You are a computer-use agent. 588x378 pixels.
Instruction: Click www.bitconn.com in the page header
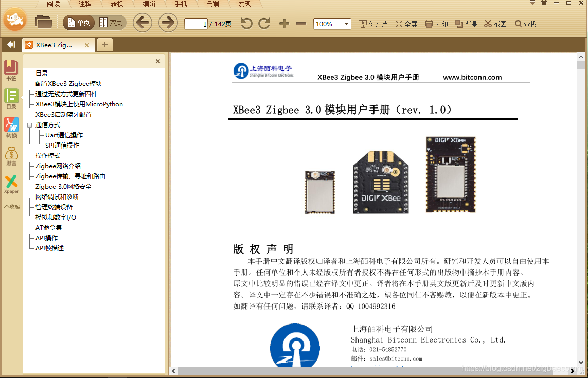click(x=472, y=77)
